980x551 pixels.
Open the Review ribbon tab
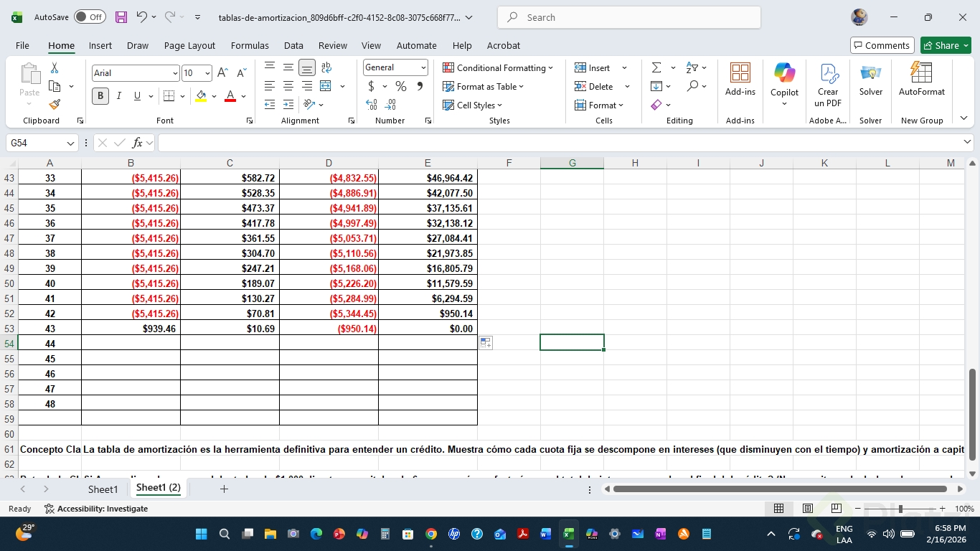(333, 45)
